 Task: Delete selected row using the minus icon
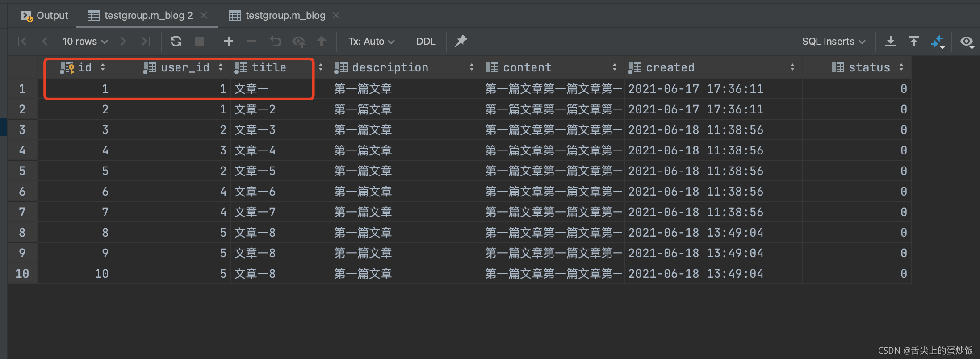252,41
